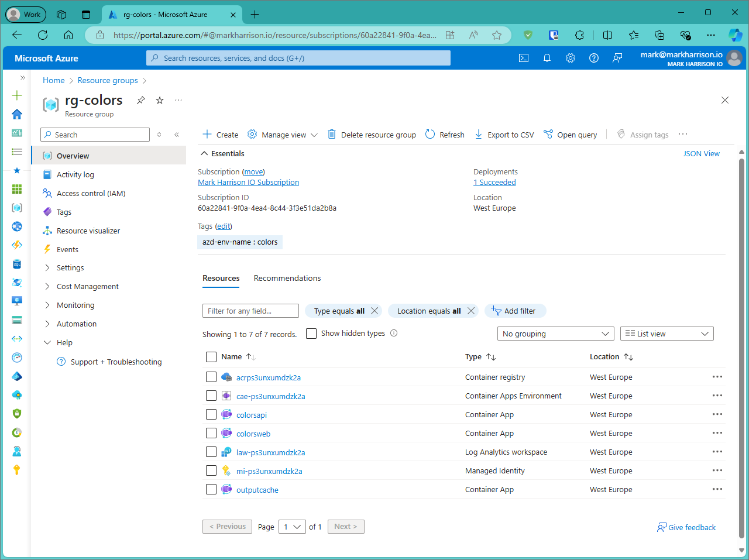Pin rg-colors to dashboard
Image resolution: width=749 pixels, height=560 pixels.
pyautogui.click(x=141, y=100)
